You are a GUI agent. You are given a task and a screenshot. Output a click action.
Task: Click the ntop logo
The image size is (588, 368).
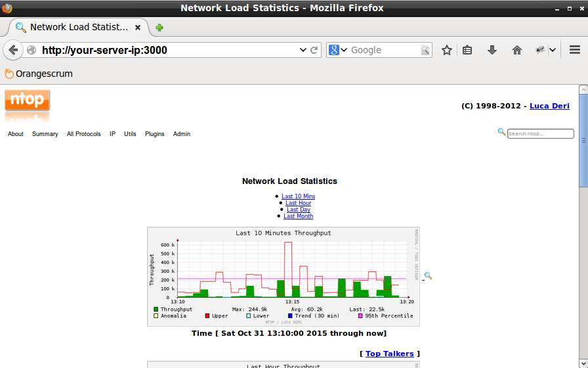(x=27, y=101)
